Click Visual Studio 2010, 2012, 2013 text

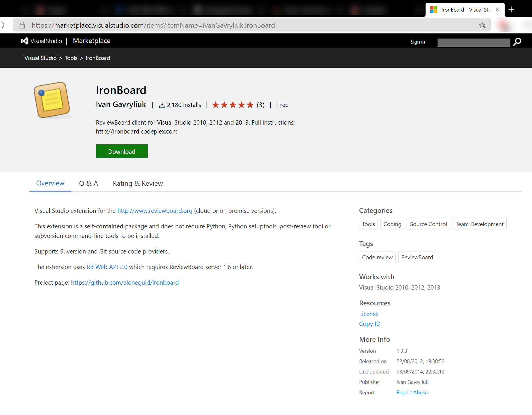[x=399, y=288]
